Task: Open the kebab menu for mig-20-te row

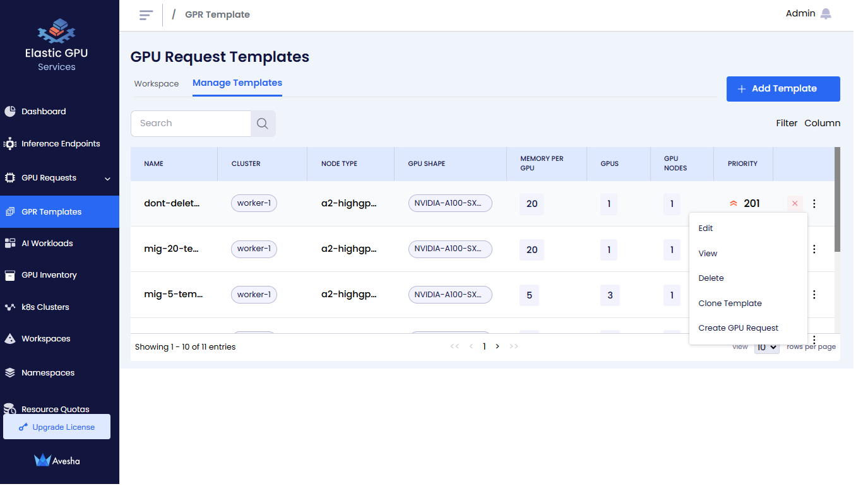Action: (814, 249)
